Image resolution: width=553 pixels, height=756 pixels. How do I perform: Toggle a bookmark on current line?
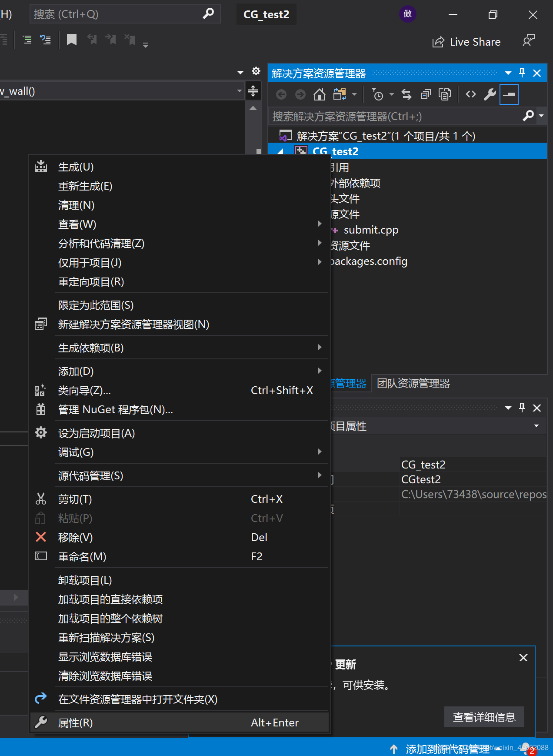[72, 40]
